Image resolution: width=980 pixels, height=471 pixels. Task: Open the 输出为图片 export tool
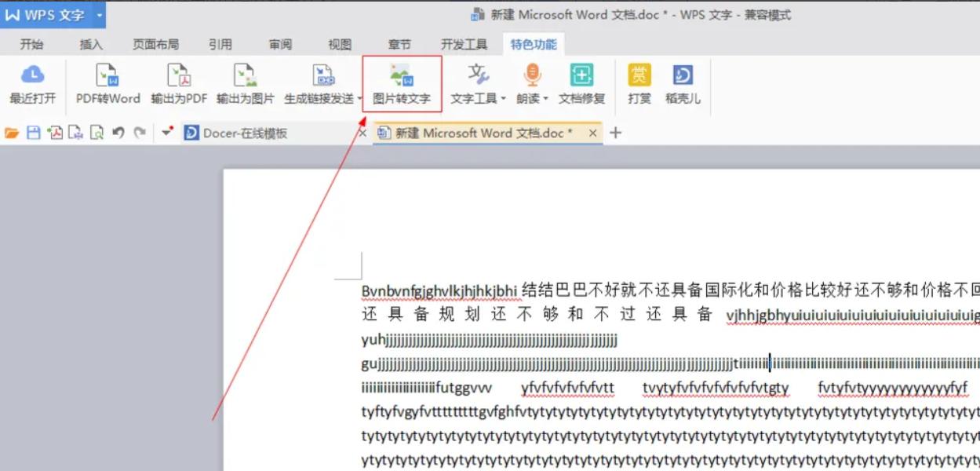click(246, 82)
